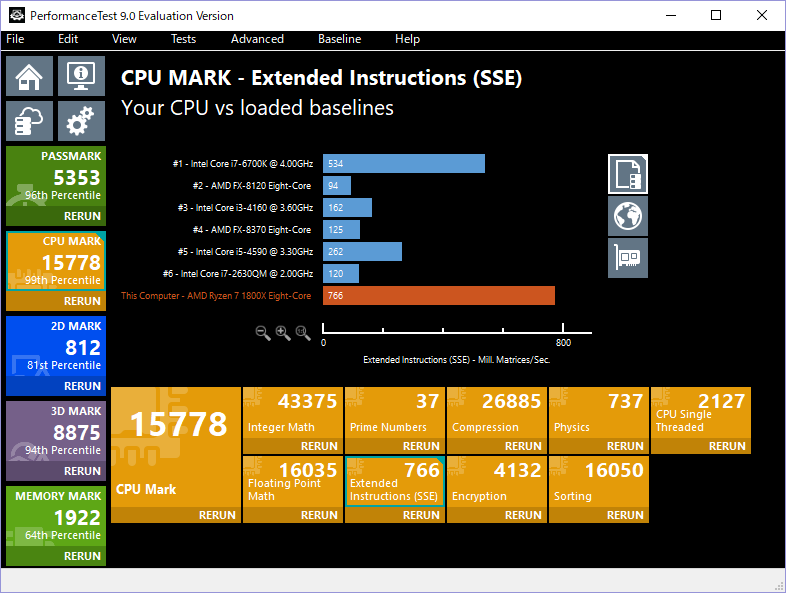Rerun the Floating Point Math test
786x593 pixels.
(293, 515)
